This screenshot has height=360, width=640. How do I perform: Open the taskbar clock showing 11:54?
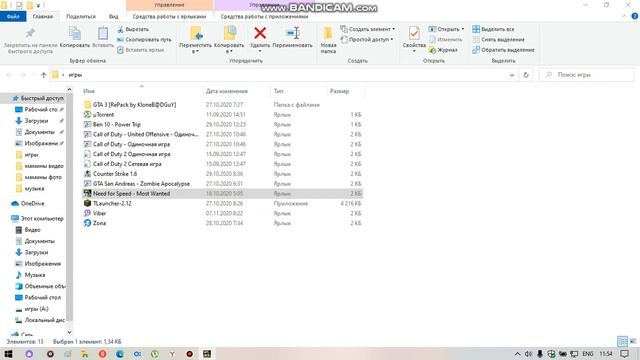(x=606, y=353)
